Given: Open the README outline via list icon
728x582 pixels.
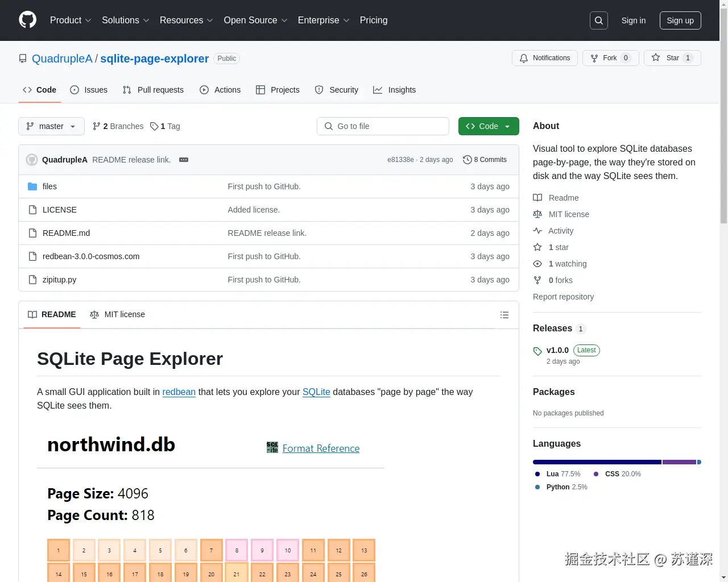Looking at the screenshot, I should (504, 314).
